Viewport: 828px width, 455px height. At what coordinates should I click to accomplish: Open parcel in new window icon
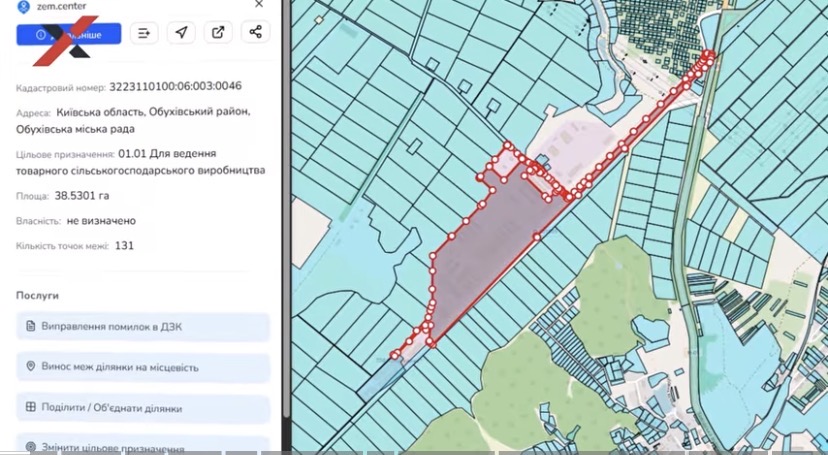218,32
